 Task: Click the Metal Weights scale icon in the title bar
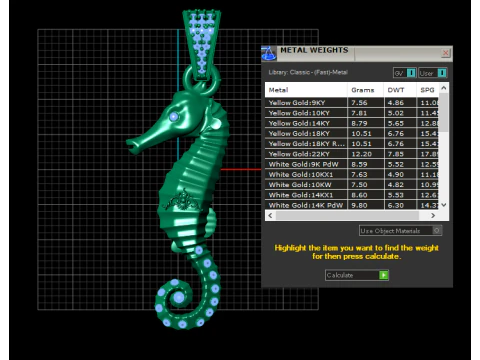(269, 53)
